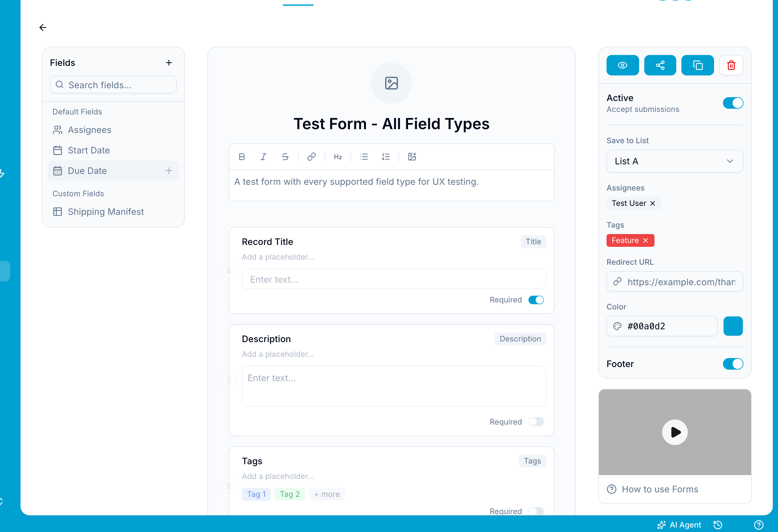Click the Title type badge
The image size is (778, 532).
click(533, 242)
